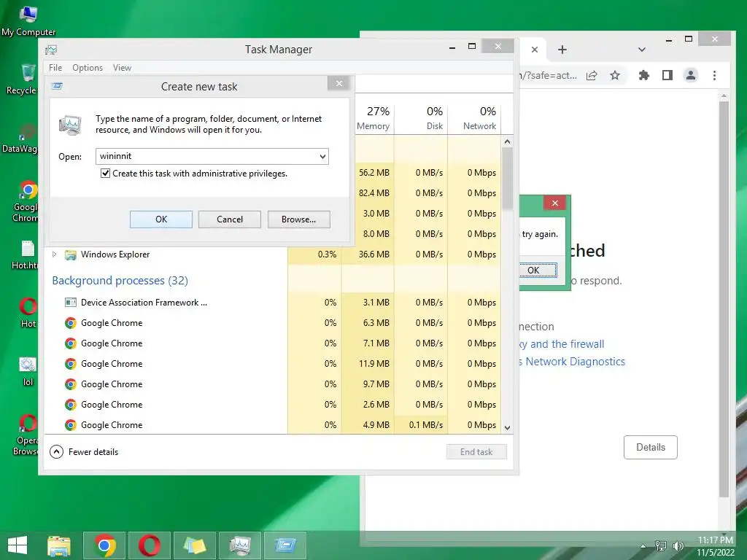Click Chrome's address bar URL
This screenshot has width=747, height=560.
tap(548, 75)
